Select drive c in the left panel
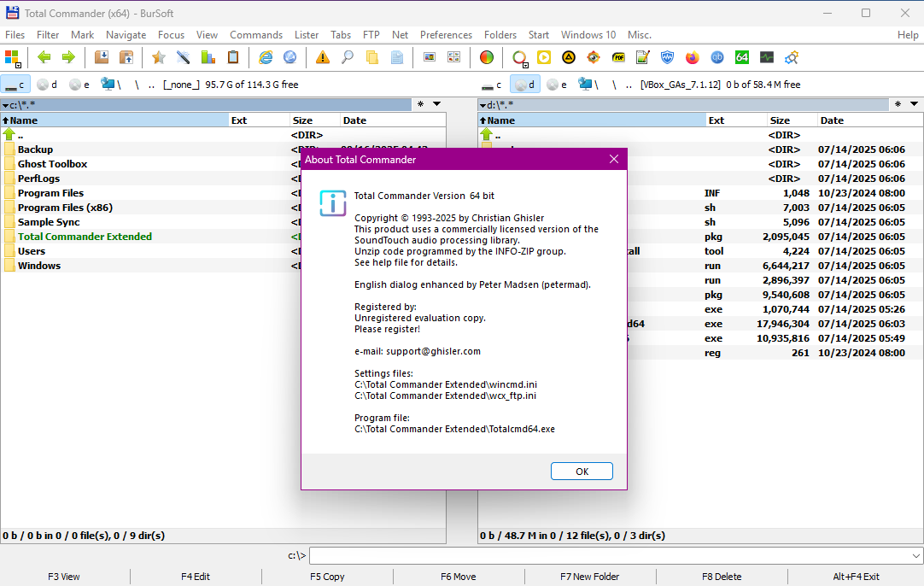Viewport: 924px width, 586px height. point(15,85)
